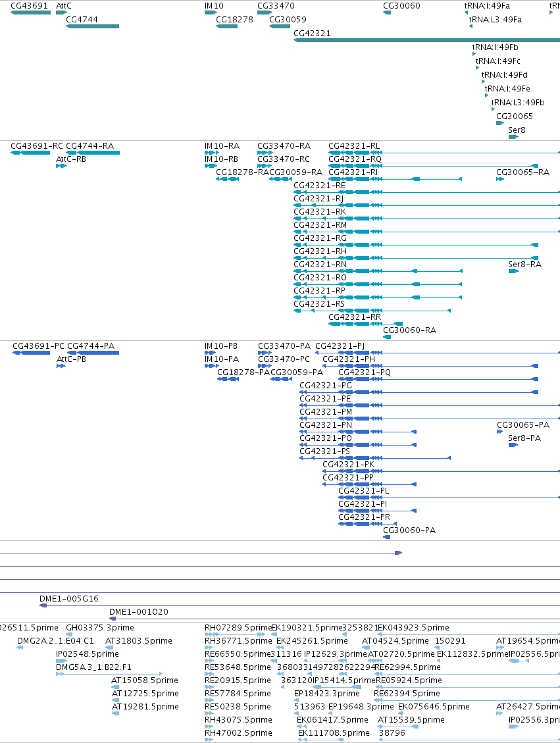Click transcript CG42321-RR
560x743 pixels.
point(365,324)
